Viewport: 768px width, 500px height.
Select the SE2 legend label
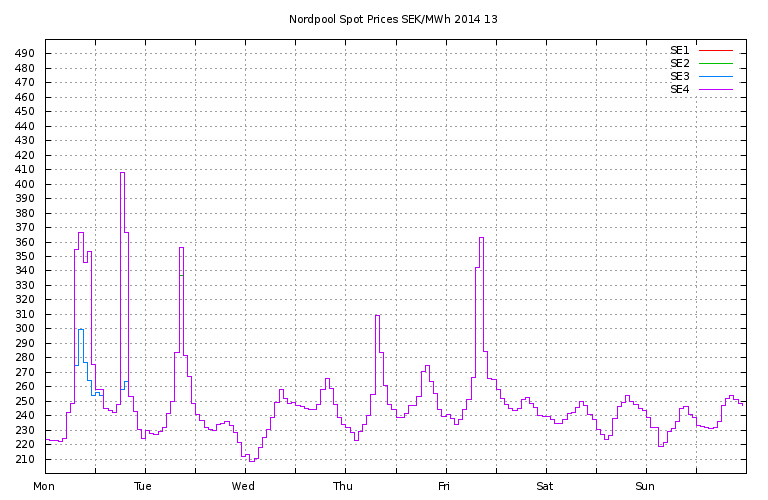(x=679, y=63)
